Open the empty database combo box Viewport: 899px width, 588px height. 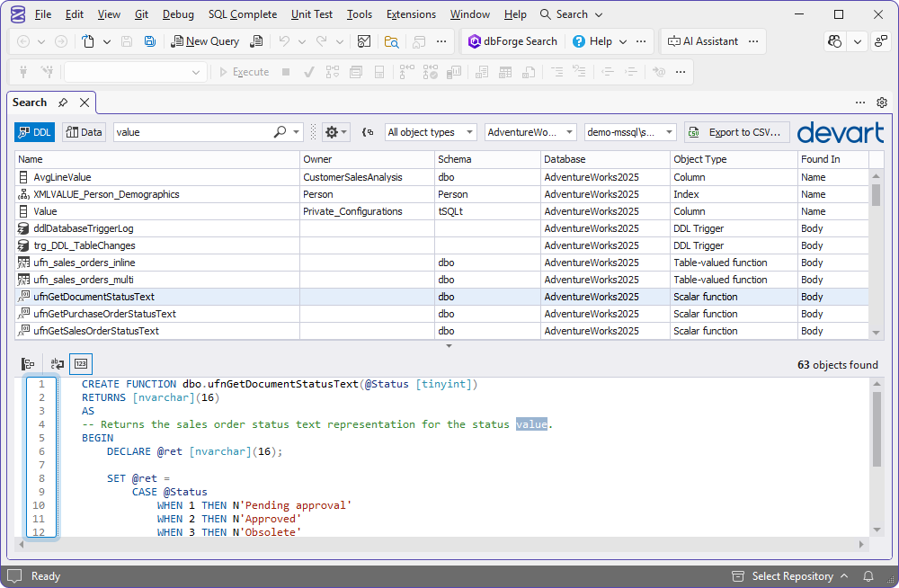point(135,72)
